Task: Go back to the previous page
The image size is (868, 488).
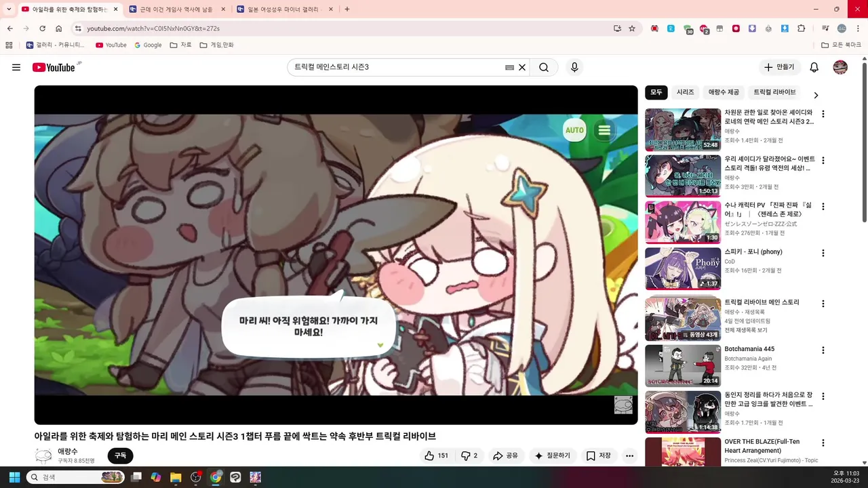Action: pyautogui.click(x=9, y=28)
